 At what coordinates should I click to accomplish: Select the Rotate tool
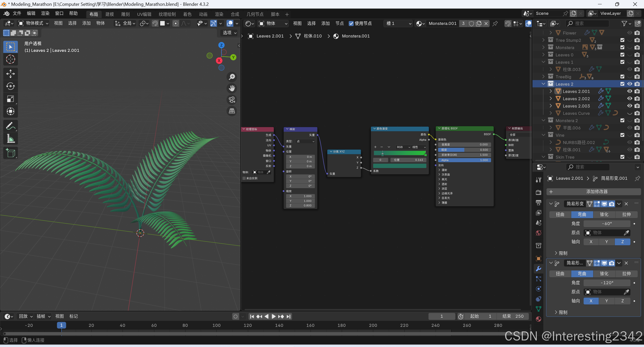coord(10,86)
